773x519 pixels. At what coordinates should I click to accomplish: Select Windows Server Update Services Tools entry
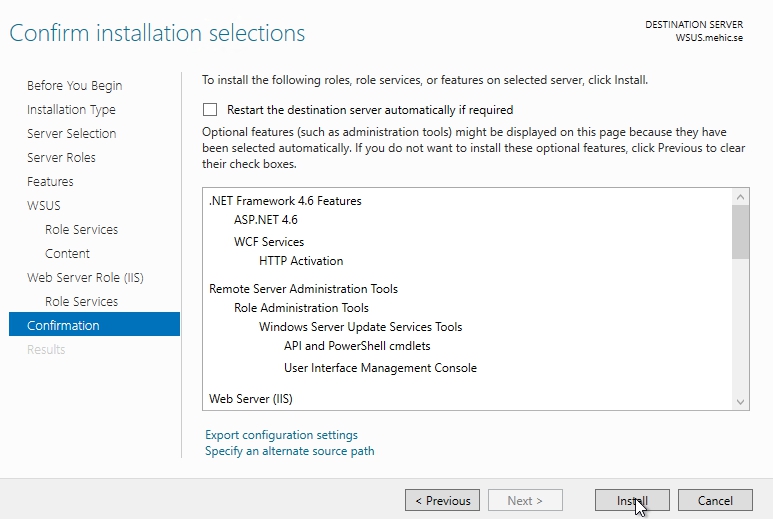pyautogui.click(x=360, y=327)
